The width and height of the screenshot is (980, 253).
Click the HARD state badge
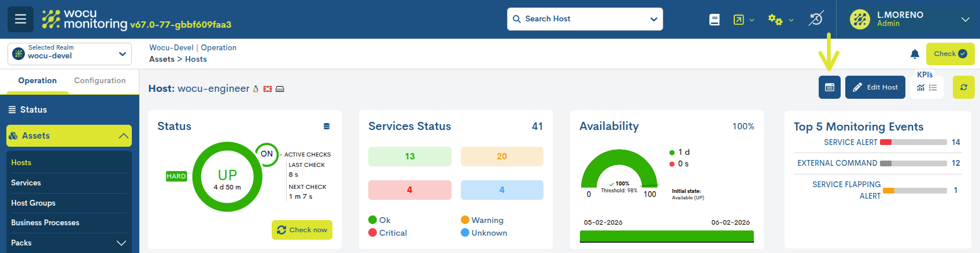coord(176,176)
